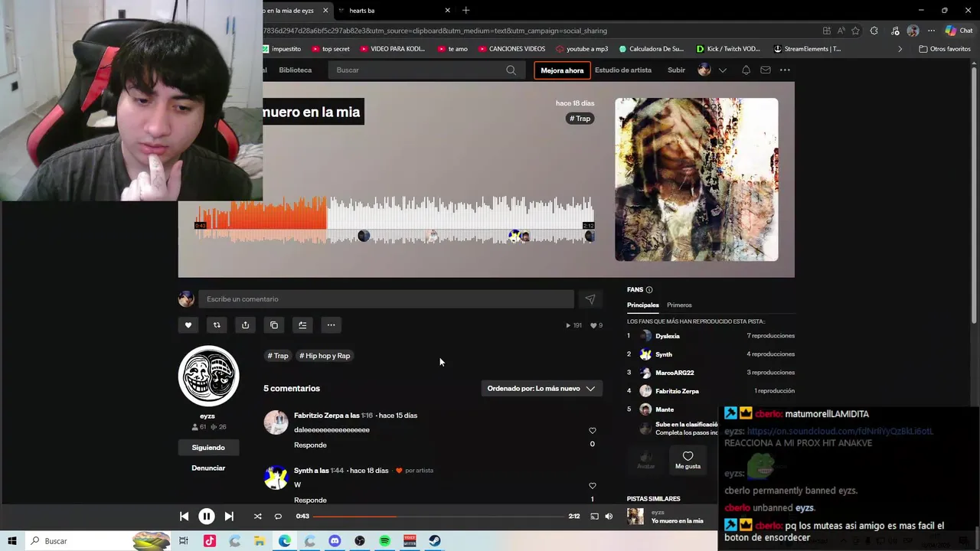Open the Hip hop y Rap tag

[x=325, y=356]
